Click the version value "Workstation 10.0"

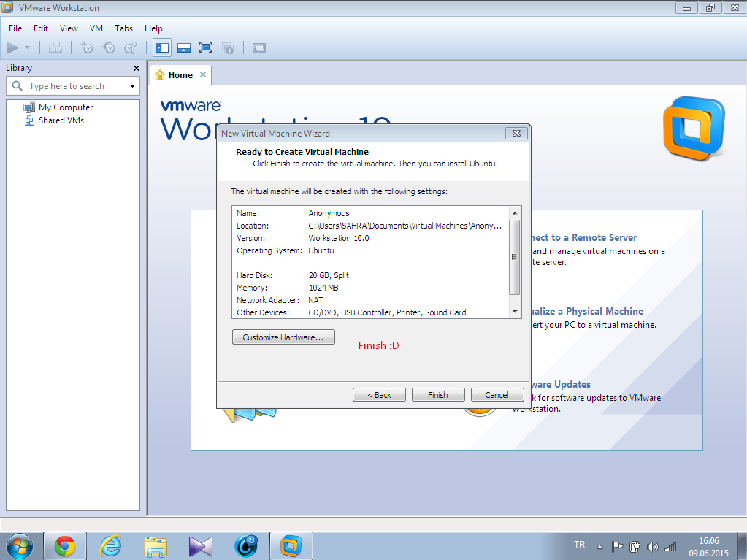339,238
